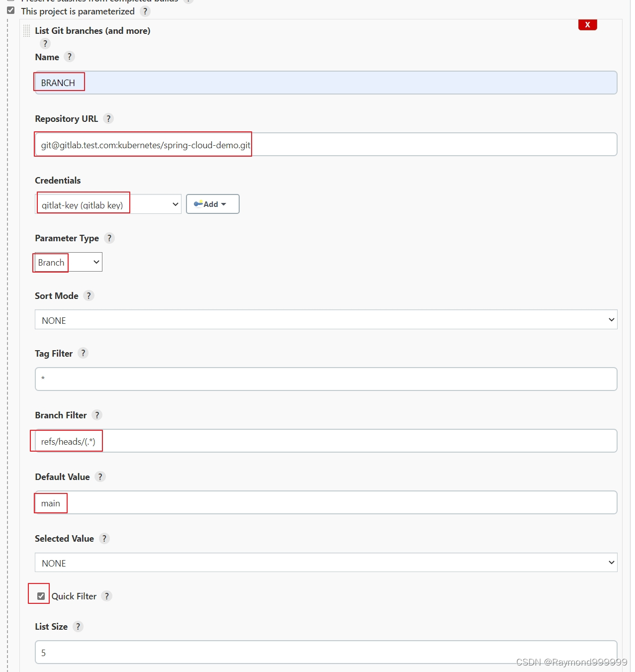Focus the Branch Filter input with refs/heads
635x672 pixels.
[326, 441]
